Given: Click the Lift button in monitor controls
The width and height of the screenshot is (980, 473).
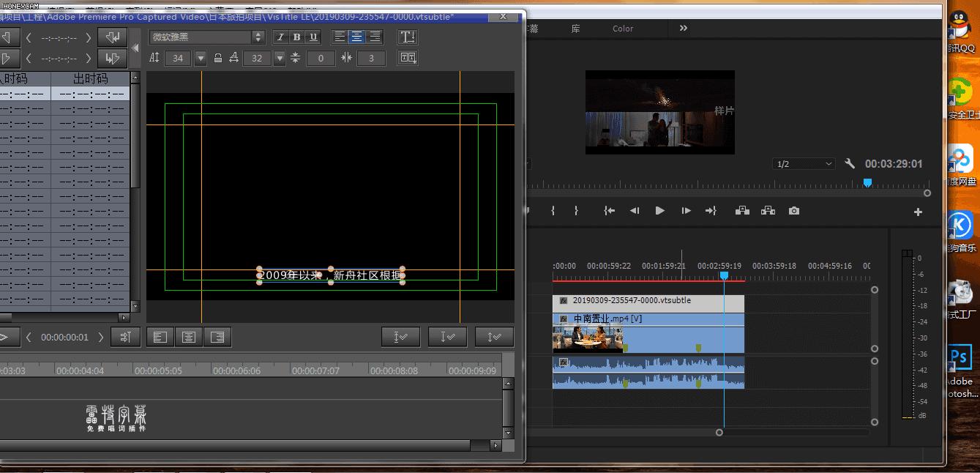Looking at the screenshot, I should tap(742, 211).
